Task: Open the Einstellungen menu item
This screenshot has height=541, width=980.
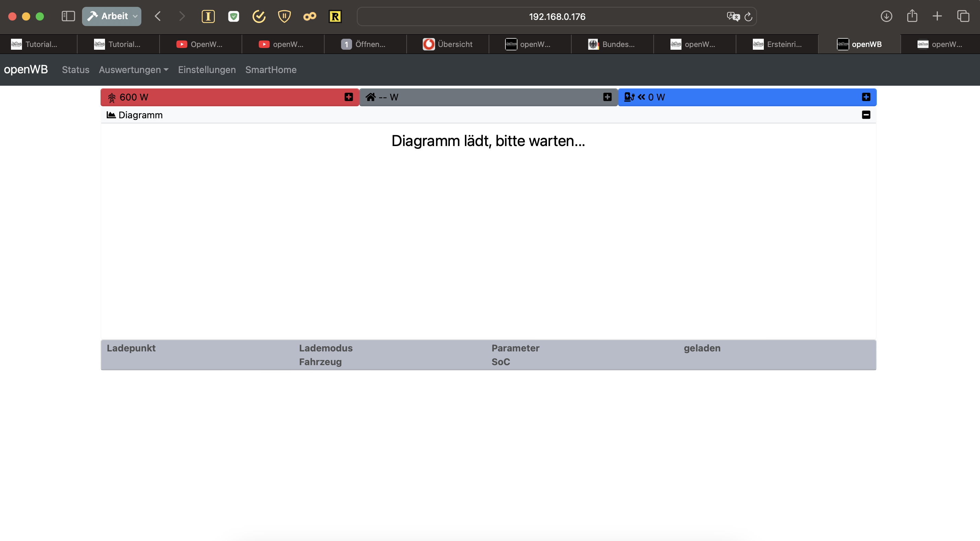Action: tap(207, 70)
